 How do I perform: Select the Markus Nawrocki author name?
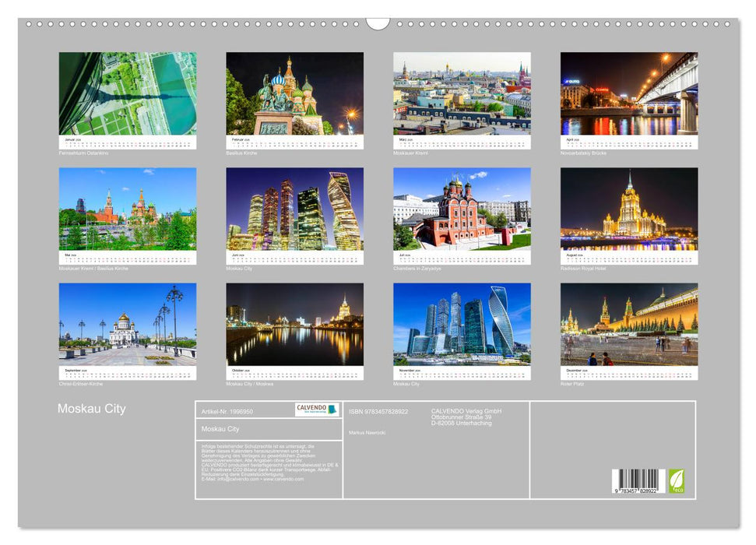(366, 433)
